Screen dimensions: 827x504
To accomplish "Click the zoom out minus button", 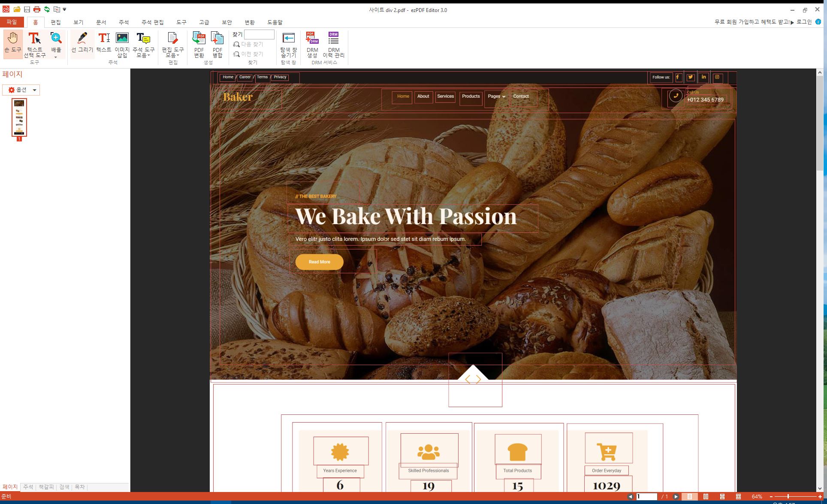I will [x=771, y=497].
